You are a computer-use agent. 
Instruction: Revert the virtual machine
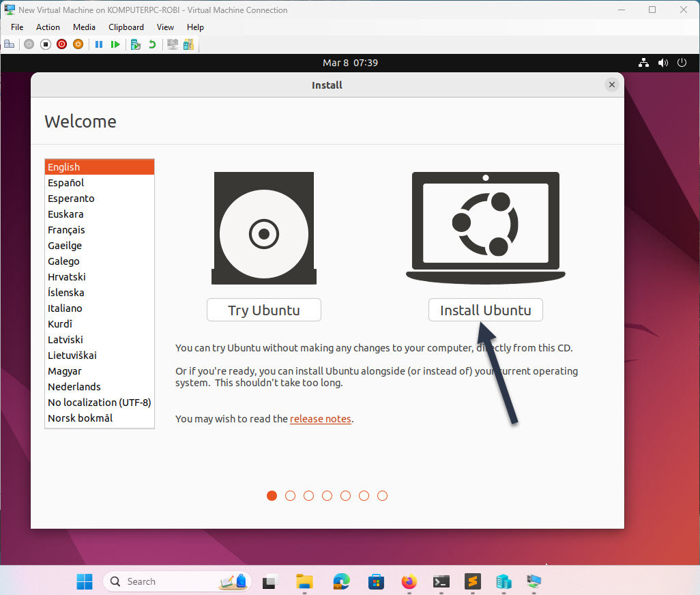pos(153,44)
